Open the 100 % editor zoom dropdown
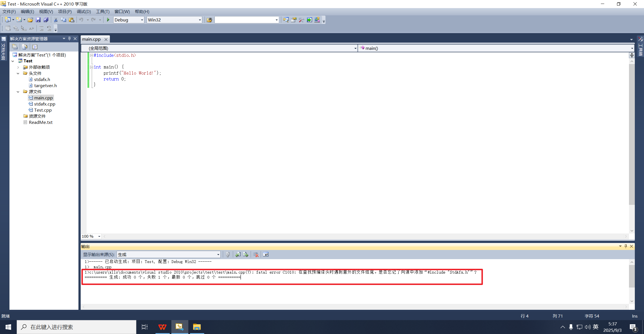This screenshot has width=644, height=334. 99,236
